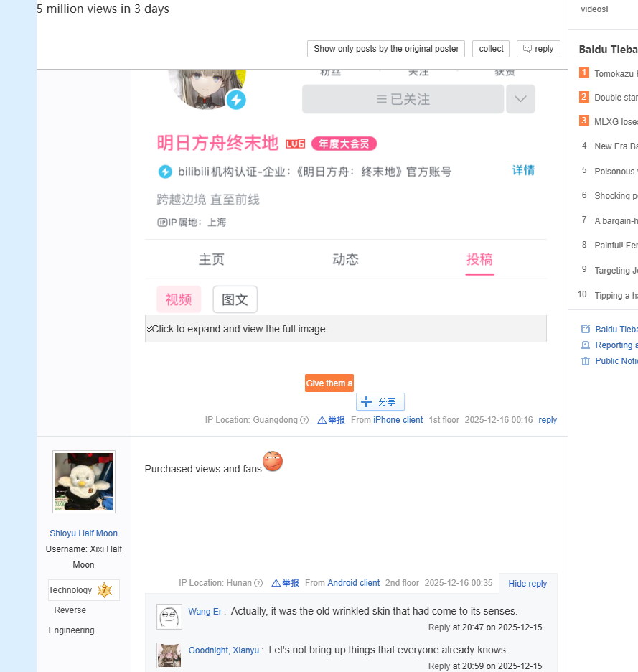638x672 pixels.
Task: Report the 2nd floor post via 举报
Action: click(286, 583)
